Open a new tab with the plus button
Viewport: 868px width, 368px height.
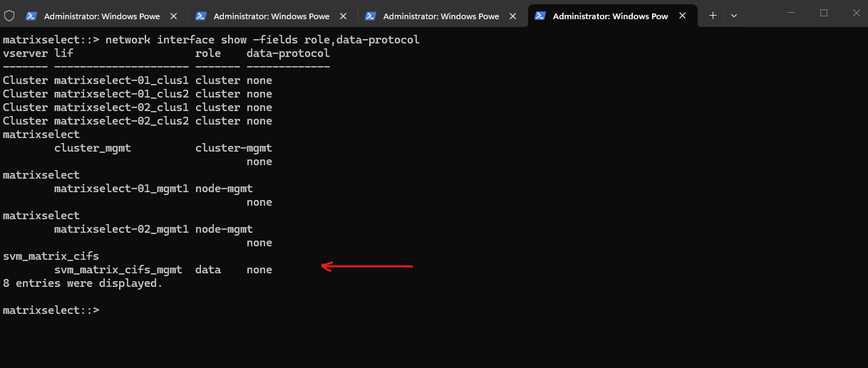(x=713, y=16)
